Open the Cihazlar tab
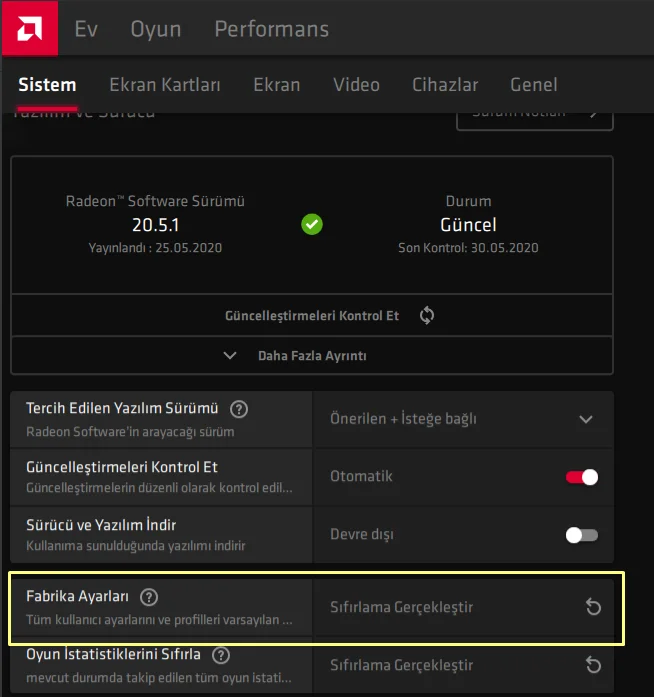654x697 pixels. pyautogui.click(x=445, y=85)
